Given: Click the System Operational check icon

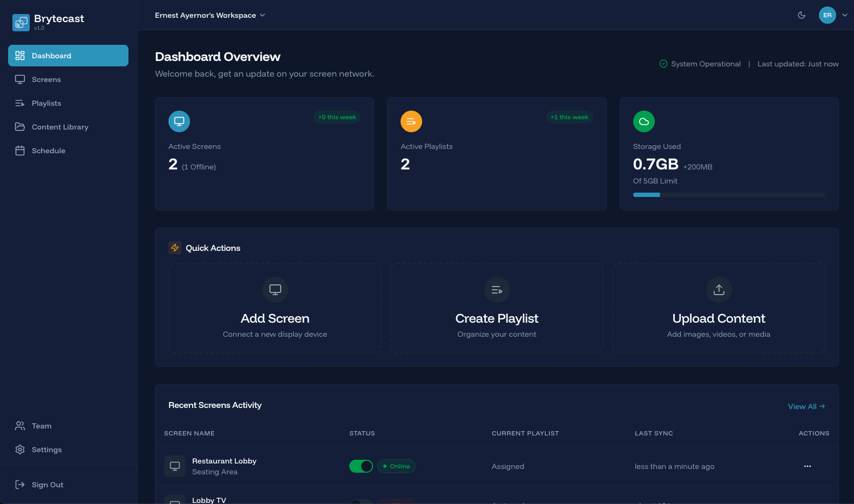Looking at the screenshot, I should (x=663, y=64).
